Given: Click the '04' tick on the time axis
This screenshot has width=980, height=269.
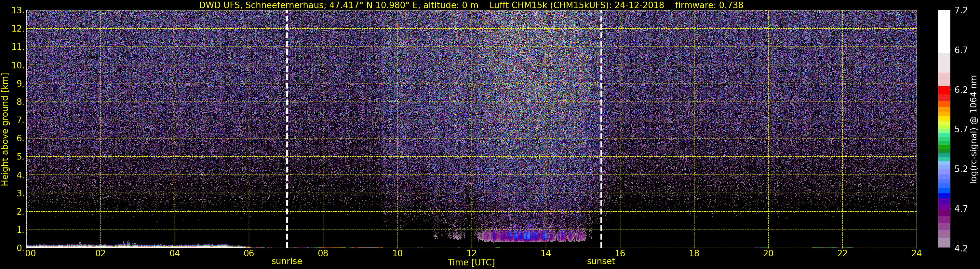Looking at the screenshot, I should coord(175,253).
